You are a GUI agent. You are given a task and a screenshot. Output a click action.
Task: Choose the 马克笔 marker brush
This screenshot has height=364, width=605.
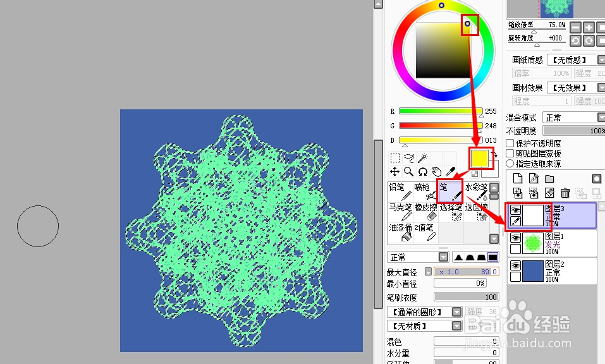[400, 212]
